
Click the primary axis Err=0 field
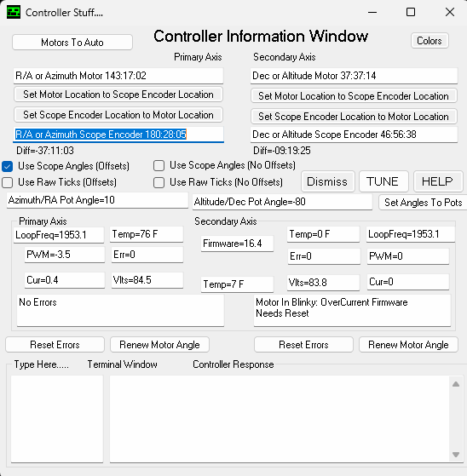click(x=147, y=255)
